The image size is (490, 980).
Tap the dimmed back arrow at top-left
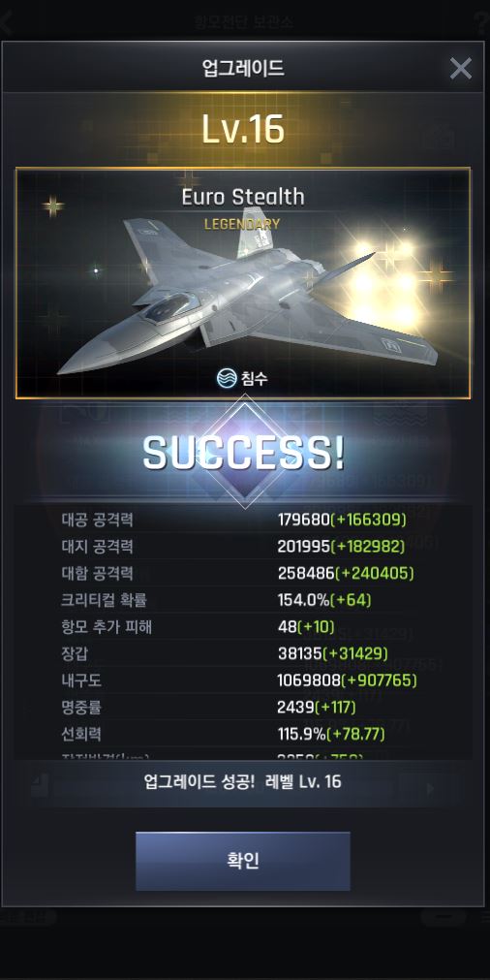[6, 22]
